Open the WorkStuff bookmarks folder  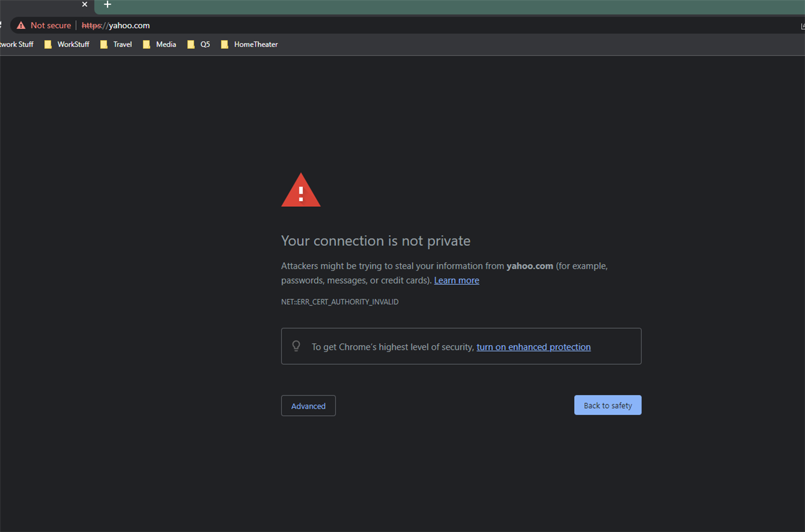click(x=67, y=44)
